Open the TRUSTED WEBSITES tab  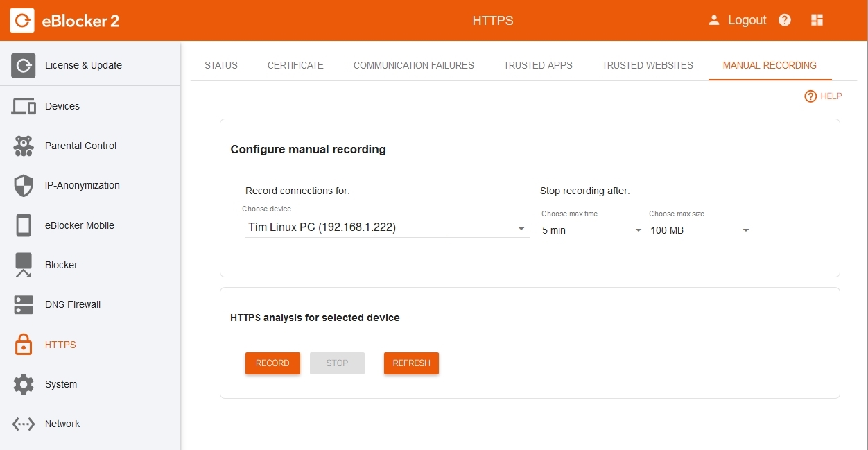(648, 65)
